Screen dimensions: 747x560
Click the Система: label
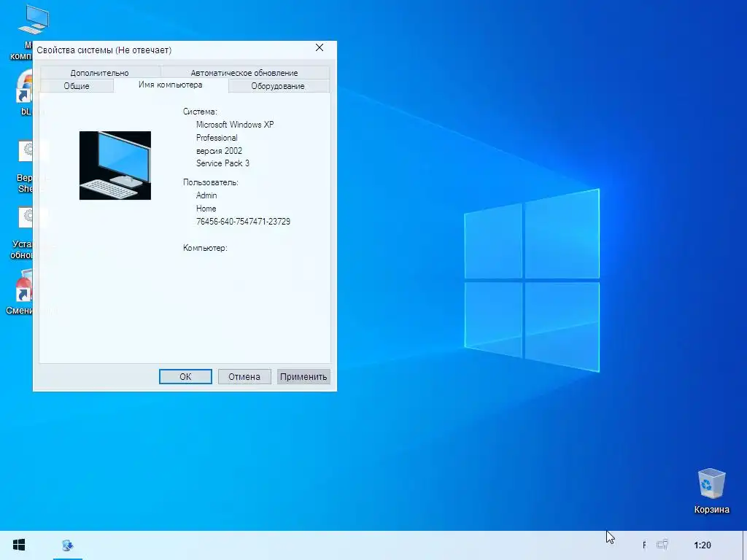[200, 112]
